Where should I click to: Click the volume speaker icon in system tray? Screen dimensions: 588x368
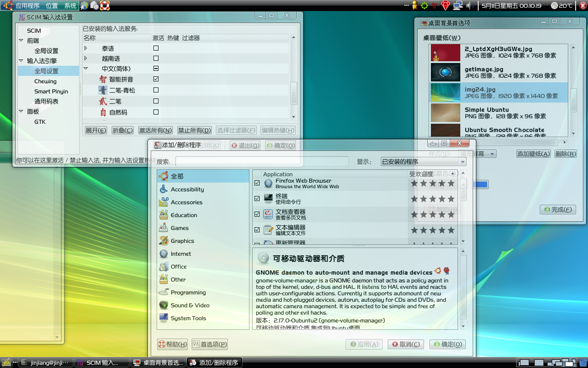470,6
